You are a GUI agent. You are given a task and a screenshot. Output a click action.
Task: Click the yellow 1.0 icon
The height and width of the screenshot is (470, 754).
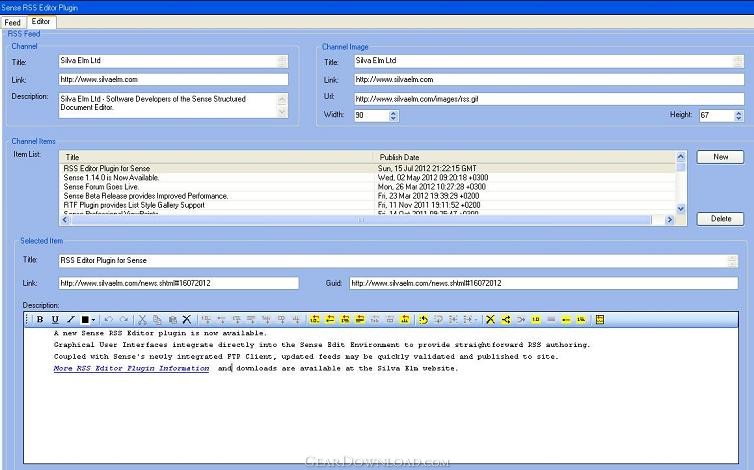tap(536, 319)
